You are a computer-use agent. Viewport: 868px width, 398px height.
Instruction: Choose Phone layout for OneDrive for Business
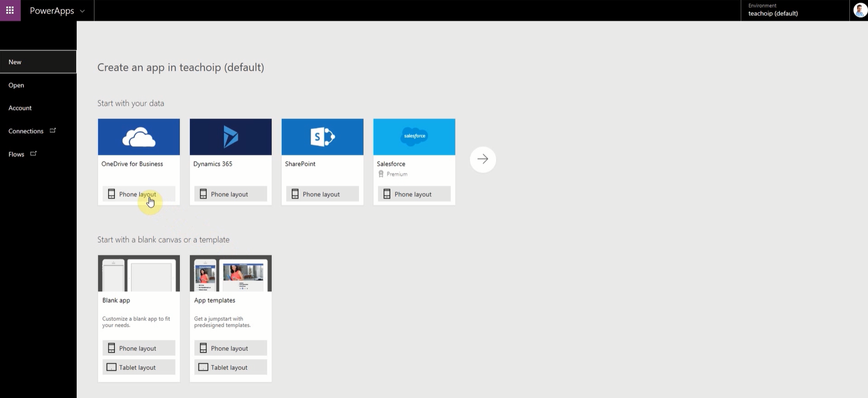pyautogui.click(x=139, y=194)
